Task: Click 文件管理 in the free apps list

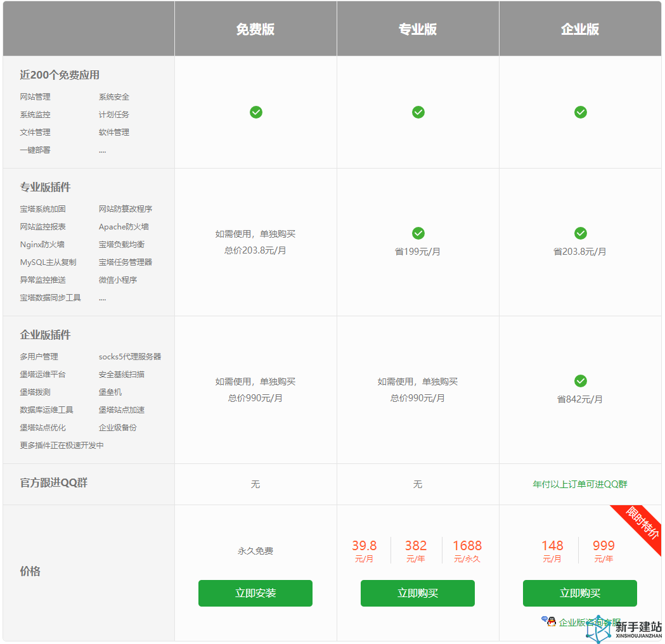Action: (x=36, y=132)
